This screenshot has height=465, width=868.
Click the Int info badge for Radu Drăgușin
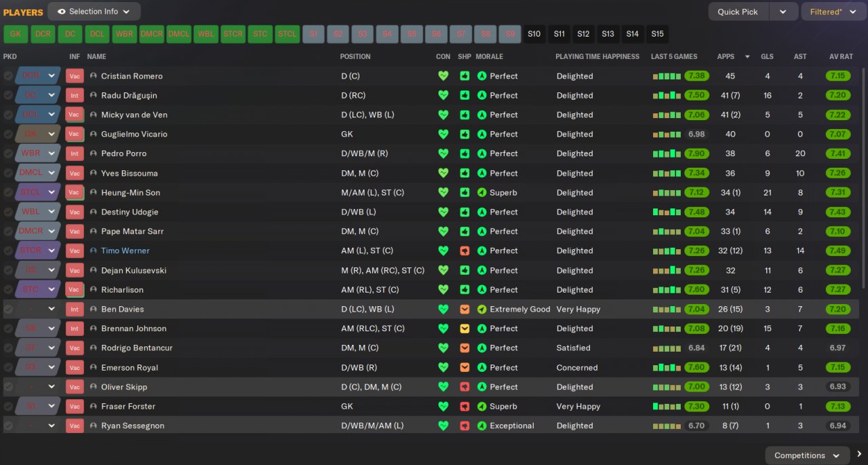coord(75,96)
